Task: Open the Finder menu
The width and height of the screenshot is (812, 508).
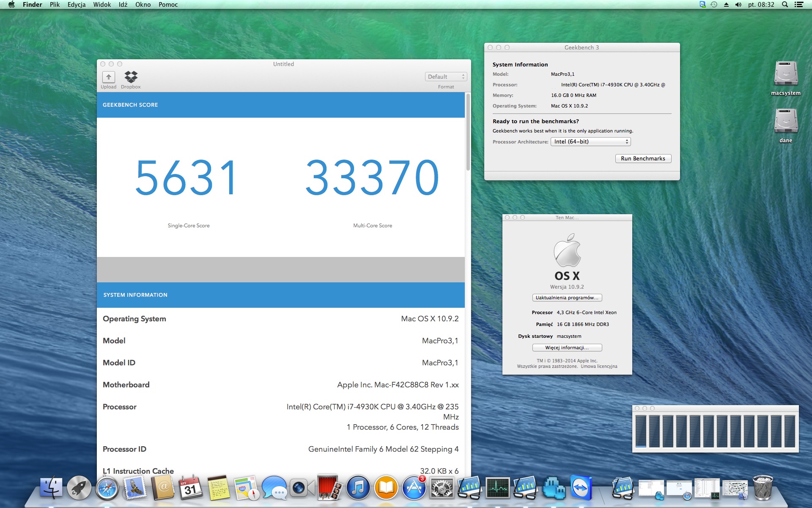Action: (33, 5)
